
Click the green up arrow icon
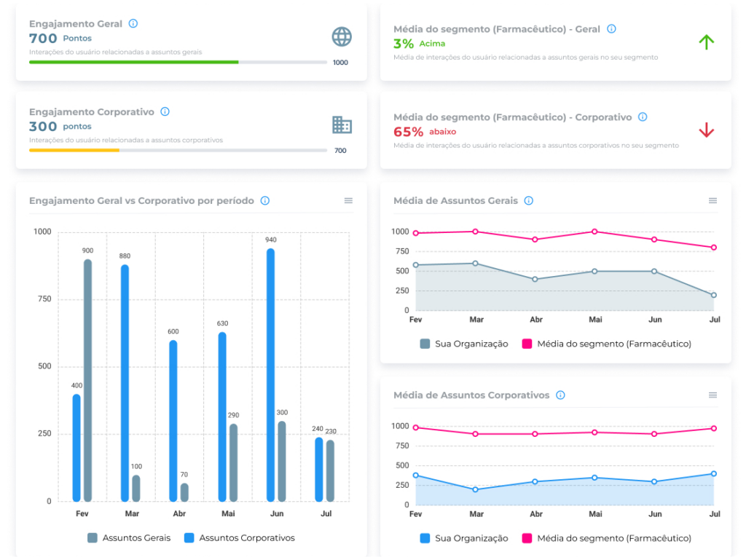coord(706,42)
